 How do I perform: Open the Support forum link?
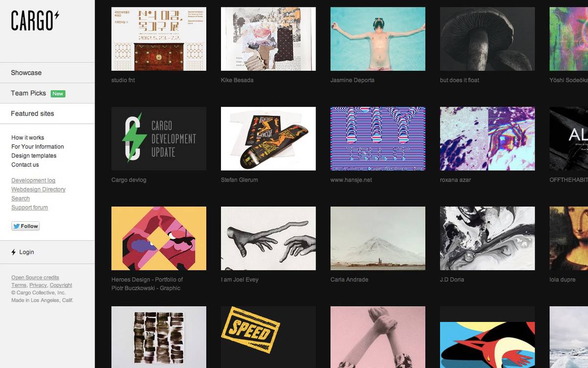(29, 208)
